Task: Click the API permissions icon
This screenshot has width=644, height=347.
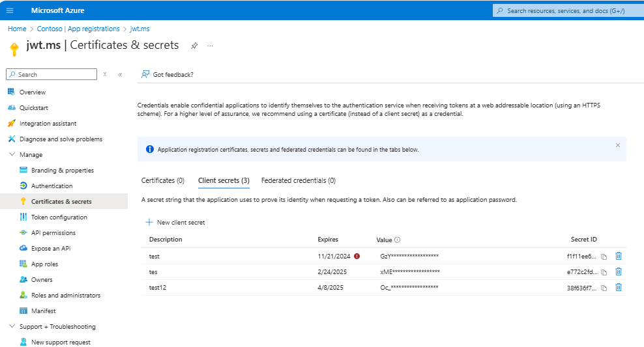Action: click(23, 232)
